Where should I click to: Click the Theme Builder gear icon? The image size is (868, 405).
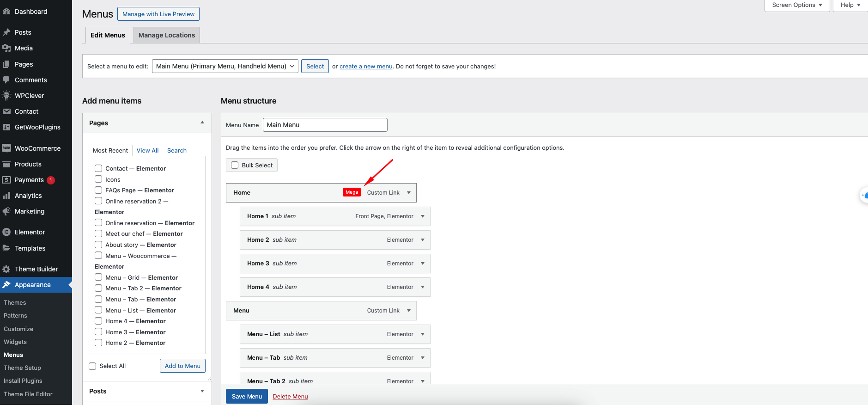(x=6, y=269)
